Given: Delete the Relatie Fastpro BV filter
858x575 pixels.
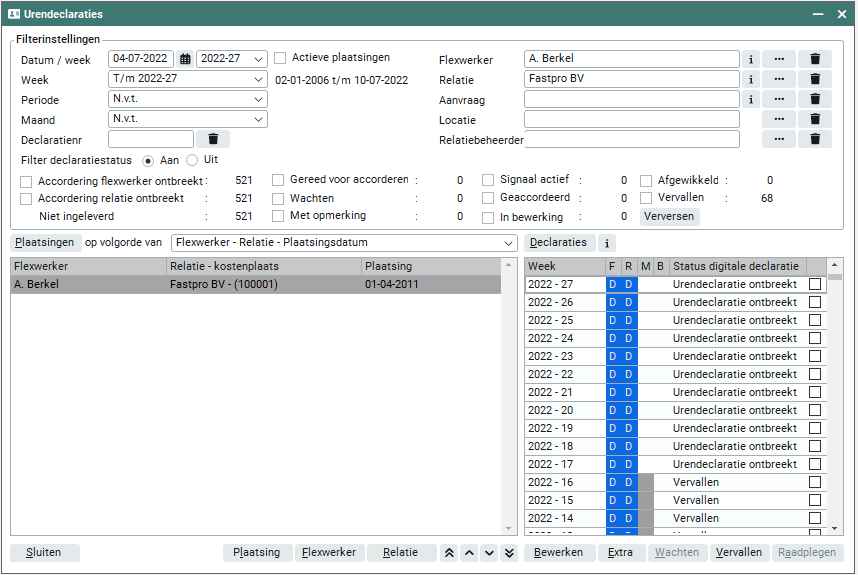Looking at the screenshot, I should click(x=815, y=79).
